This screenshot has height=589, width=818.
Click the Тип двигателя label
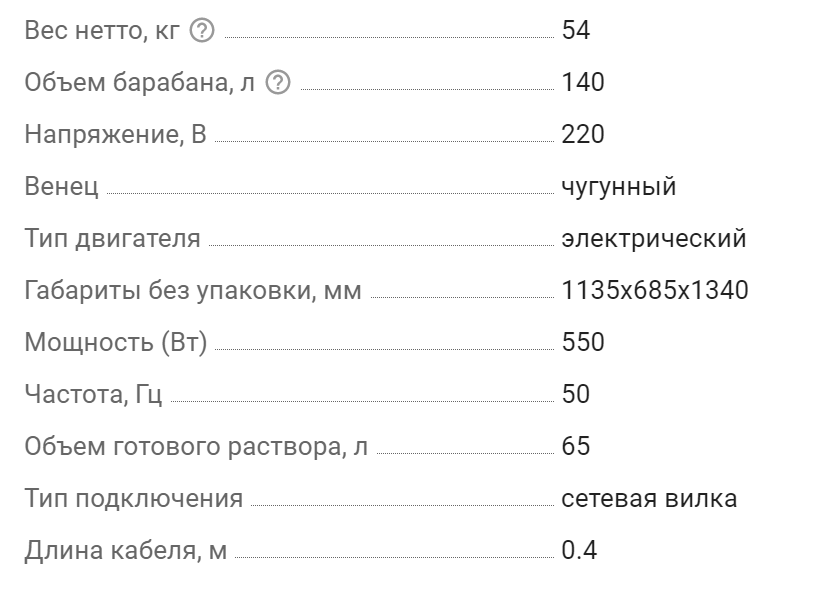113,238
